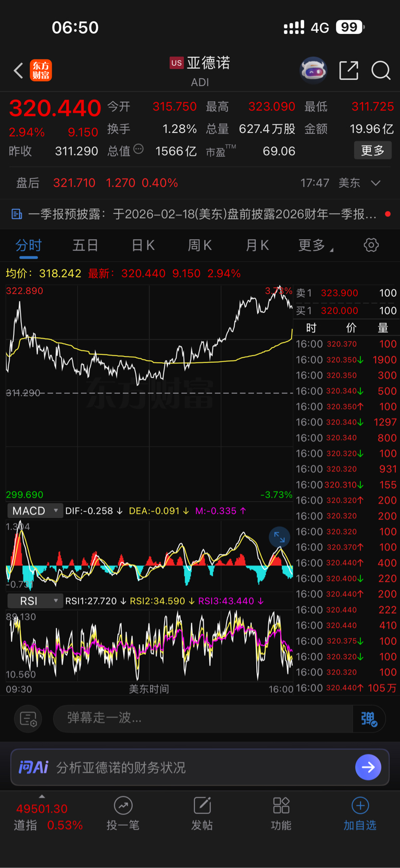
Task: Open chart settings gear icon
Action: 371,245
